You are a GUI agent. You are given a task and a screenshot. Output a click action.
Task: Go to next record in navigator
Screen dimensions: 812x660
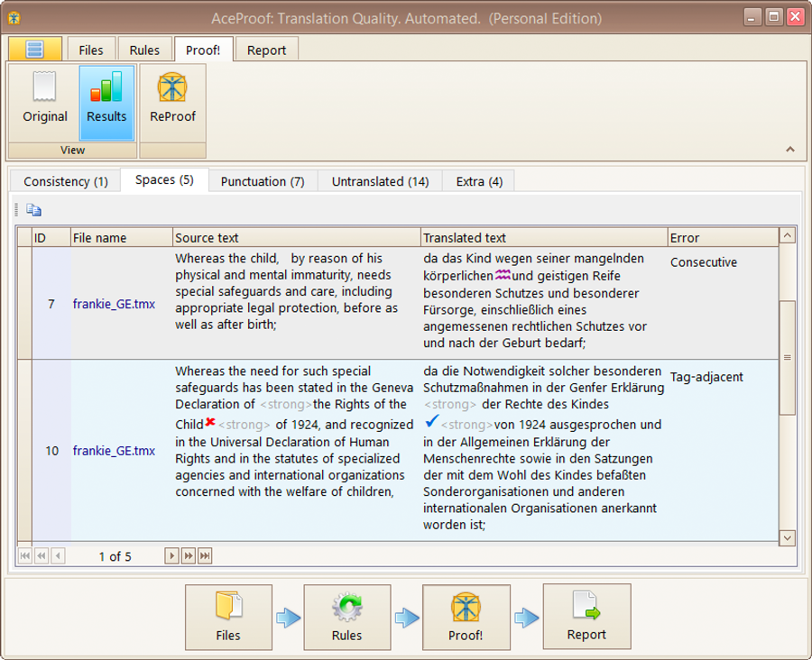click(171, 556)
